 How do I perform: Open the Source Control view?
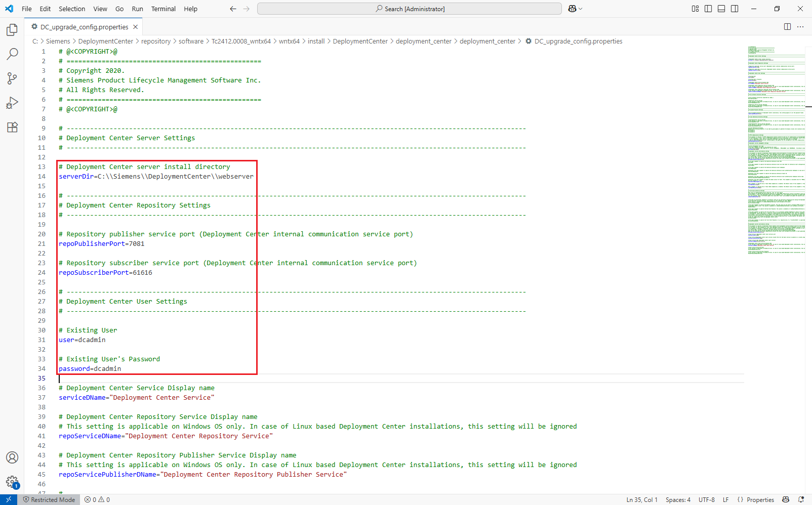click(12, 78)
